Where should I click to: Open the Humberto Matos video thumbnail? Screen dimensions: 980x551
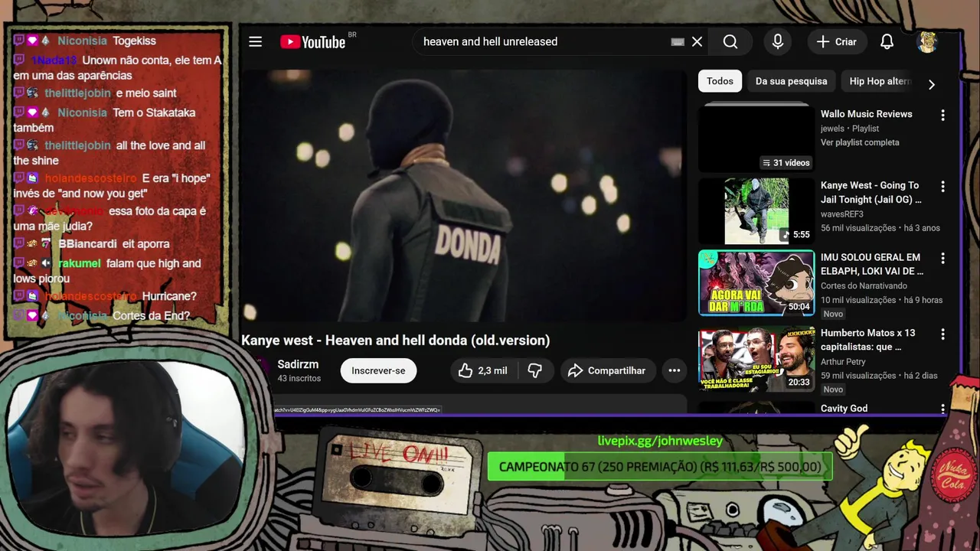pos(756,360)
